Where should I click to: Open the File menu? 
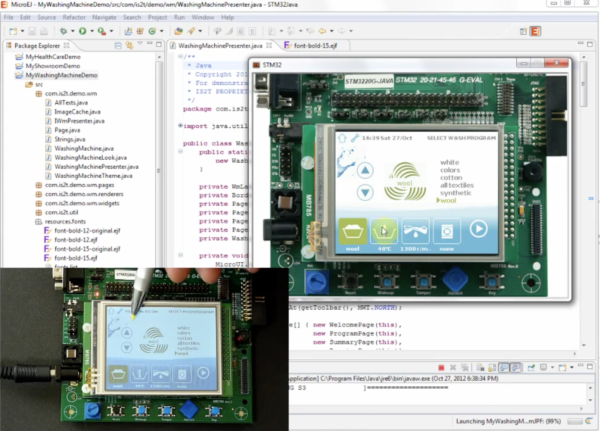pyautogui.click(x=8, y=17)
